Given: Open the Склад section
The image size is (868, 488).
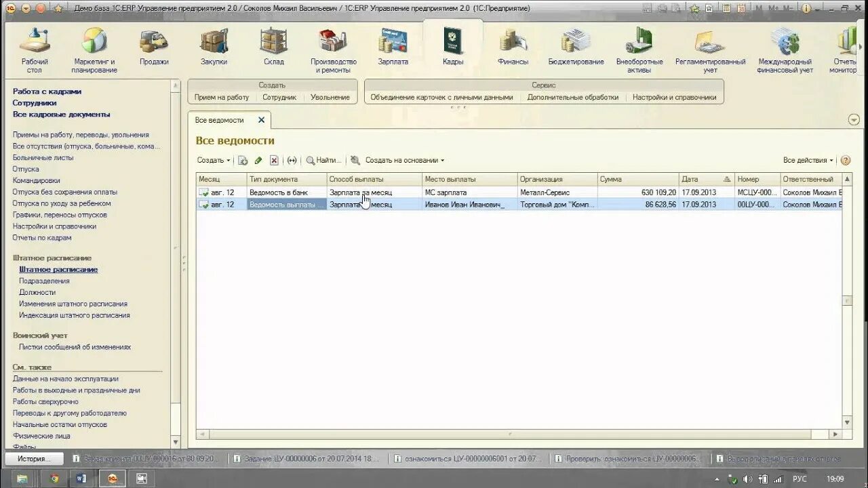Looking at the screenshot, I should point(273,47).
